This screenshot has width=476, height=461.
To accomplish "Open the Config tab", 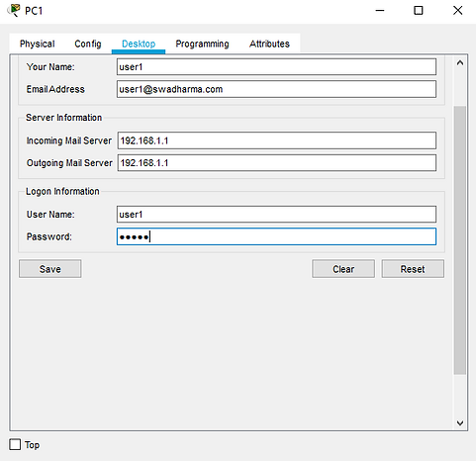I will [88, 44].
